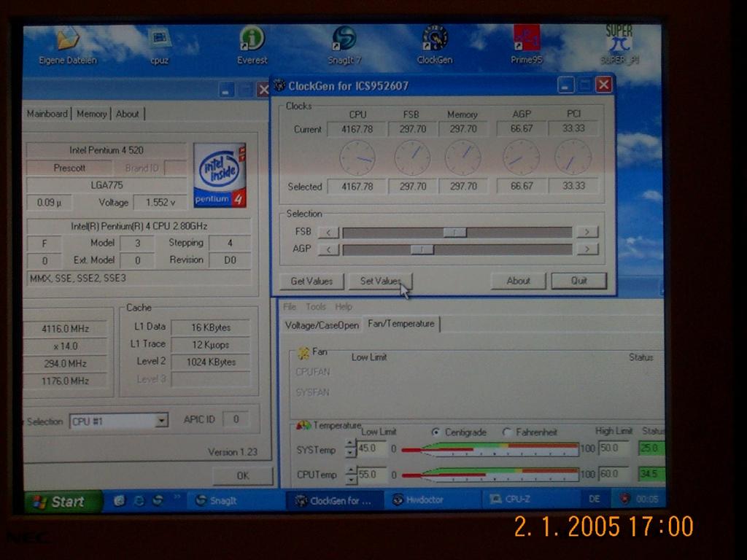Decrease FSB with the left arrow button
Image resolution: width=747 pixels, height=560 pixels.
tap(329, 232)
